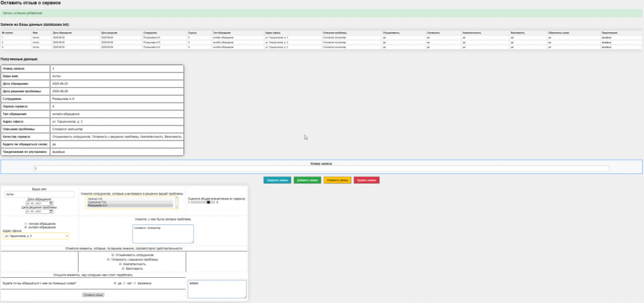The width and height of the screenshot is (644, 303).
Task: Click the yellow 'Изменить запись' button
Action: [x=337, y=180]
